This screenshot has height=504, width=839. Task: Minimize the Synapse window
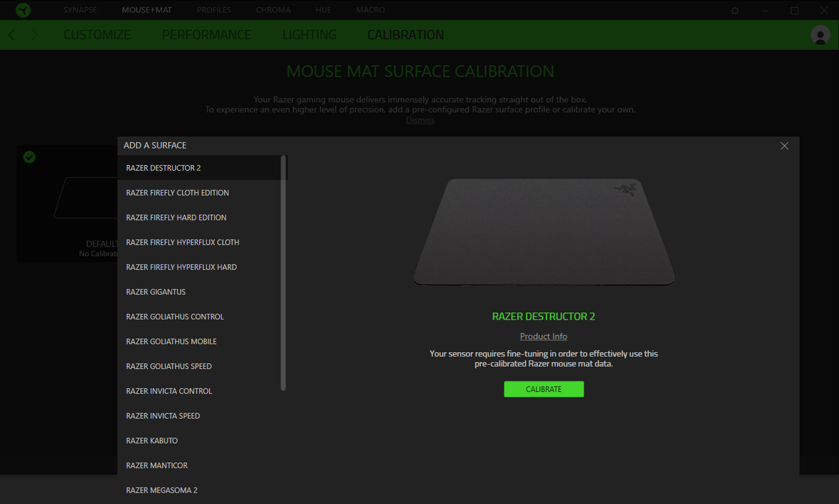(x=765, y=10)
